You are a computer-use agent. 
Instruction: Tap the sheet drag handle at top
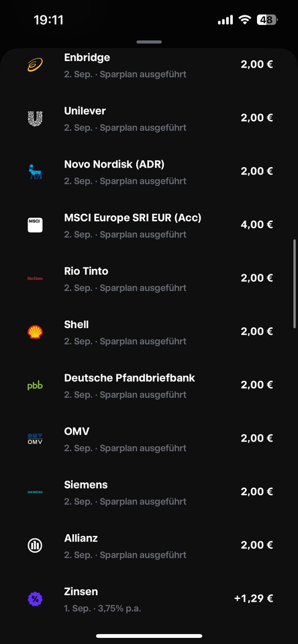(149, 42)
